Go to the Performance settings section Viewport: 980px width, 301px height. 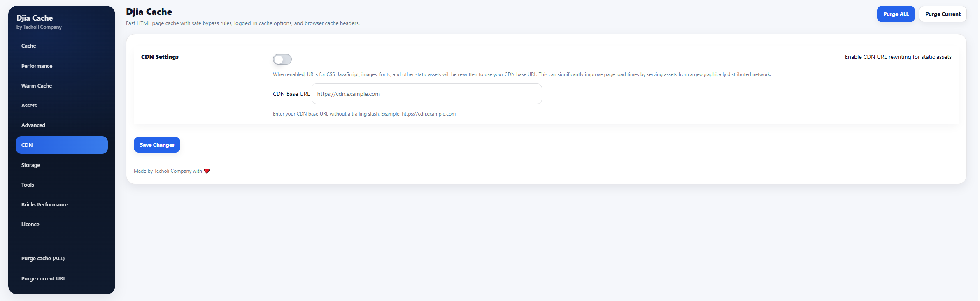pyautogui.click(x=37, y=66)
